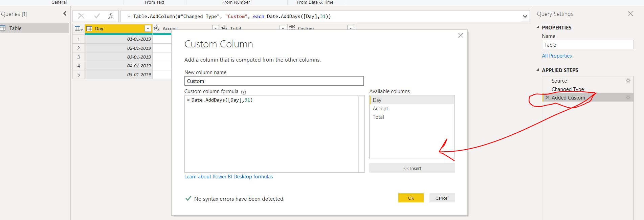Cancel formula edit with X icon

pyautogui.click(x=81, y=16)
